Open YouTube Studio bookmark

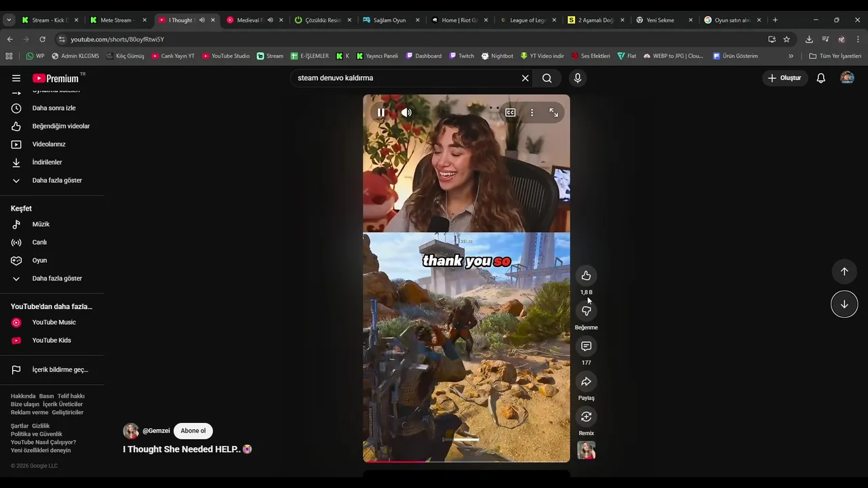pyautogui.click(x=226, y=56)
